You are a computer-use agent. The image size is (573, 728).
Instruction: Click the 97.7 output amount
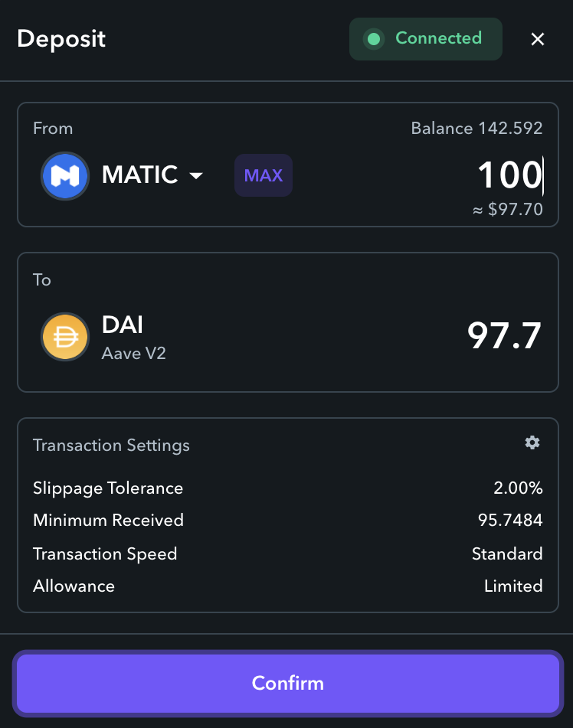pyautogui.click(x=504, y=336)
